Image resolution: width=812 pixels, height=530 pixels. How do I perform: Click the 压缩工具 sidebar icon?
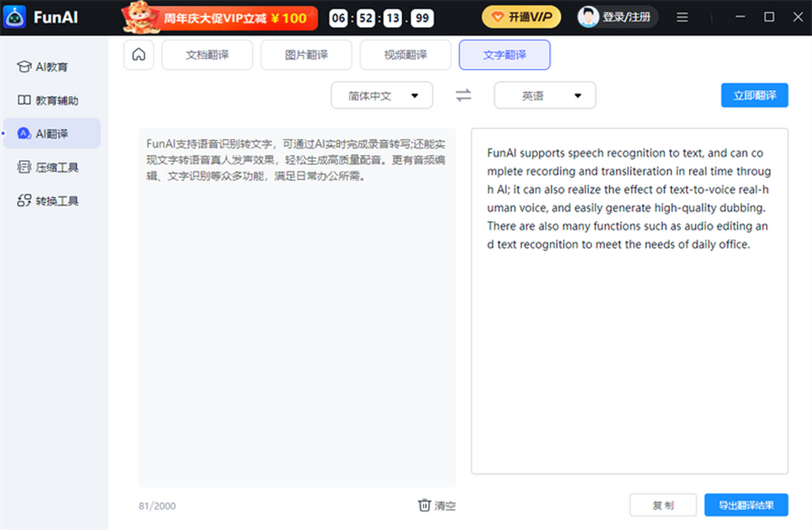click(24, 167)
